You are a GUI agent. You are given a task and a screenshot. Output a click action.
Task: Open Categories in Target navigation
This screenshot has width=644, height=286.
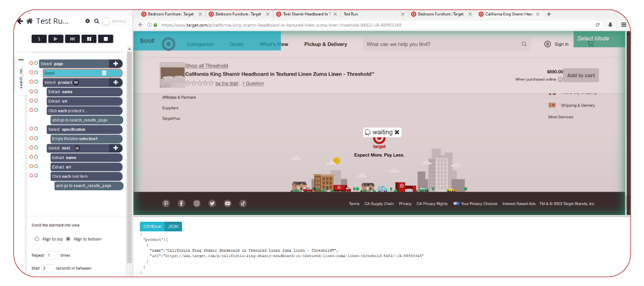click(x=200, y=44)
